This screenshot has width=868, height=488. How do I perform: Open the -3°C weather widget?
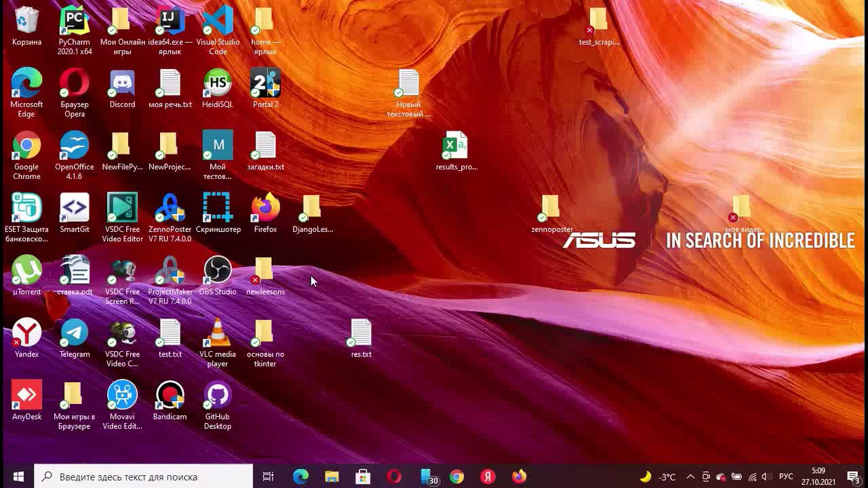click(658, 476)
